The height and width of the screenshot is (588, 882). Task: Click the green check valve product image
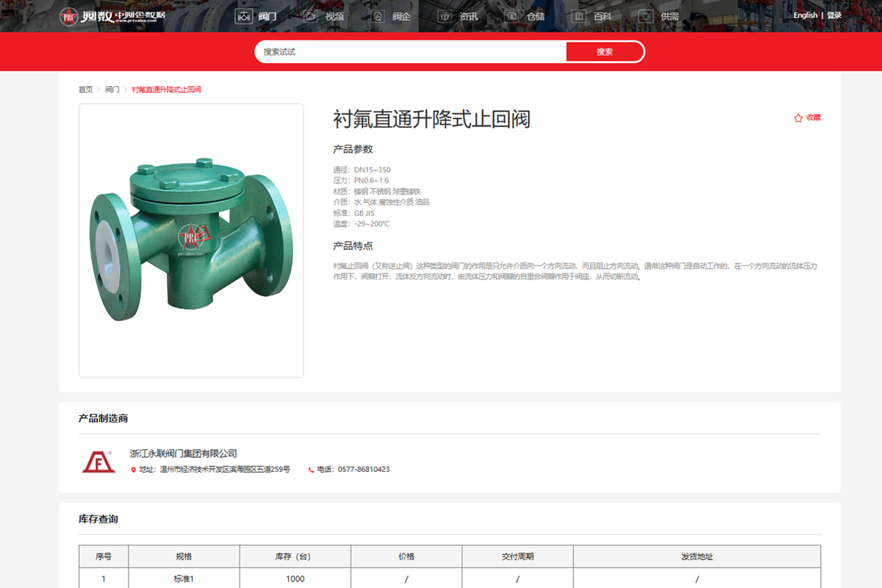(x=191, y=240)
